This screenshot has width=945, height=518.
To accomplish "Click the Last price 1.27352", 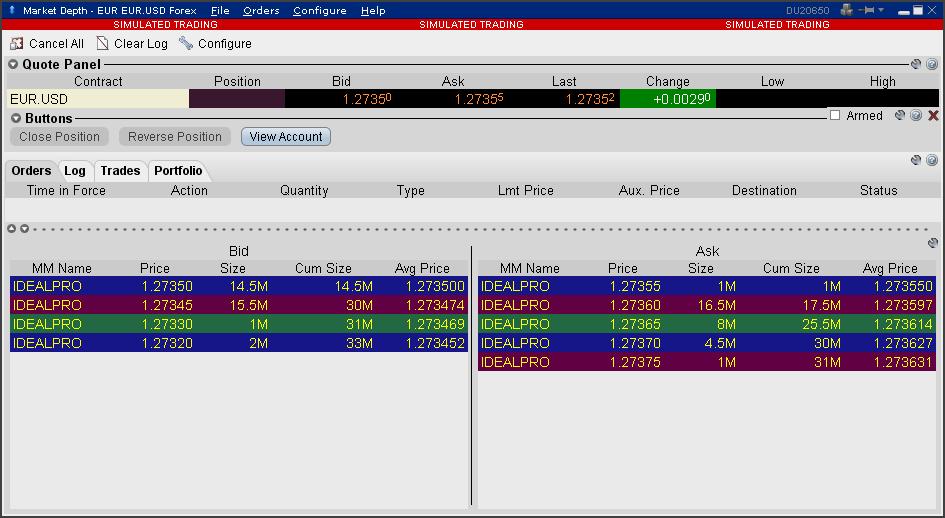I will 589,99.
